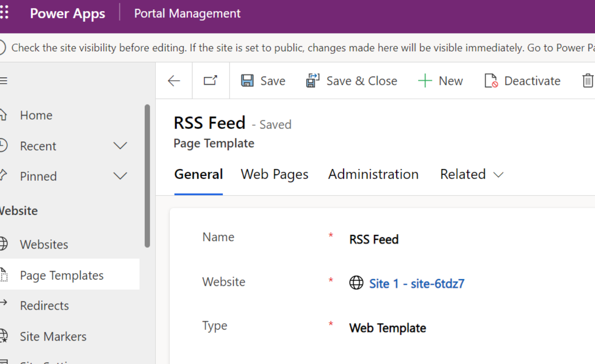
Task: Open the Type field Web Template value
Action: pyautogui.click(x=387, y=328)
